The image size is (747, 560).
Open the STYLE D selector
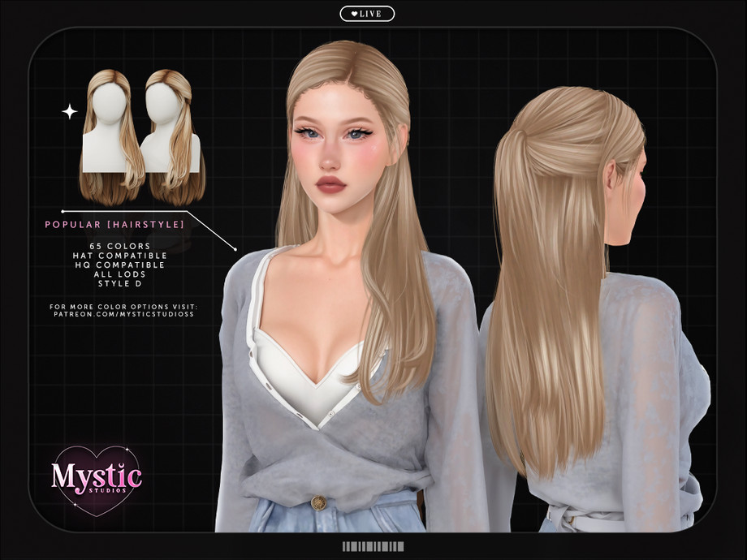click(122, 283)
